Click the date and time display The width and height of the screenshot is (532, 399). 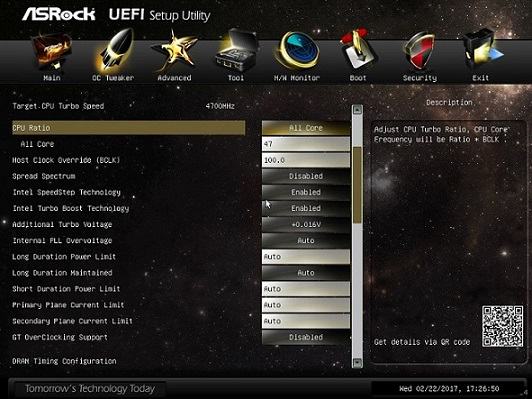click(449, 388)
